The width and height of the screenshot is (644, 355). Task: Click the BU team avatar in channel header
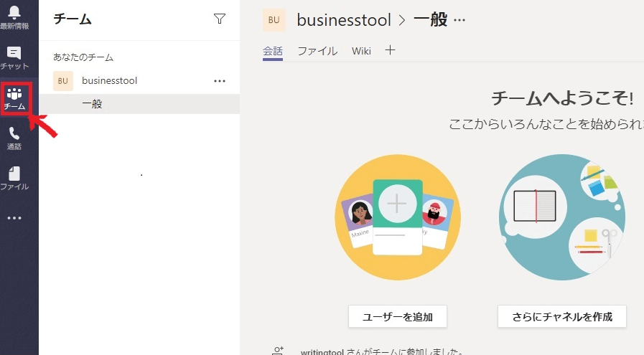[x=274, y=20]
